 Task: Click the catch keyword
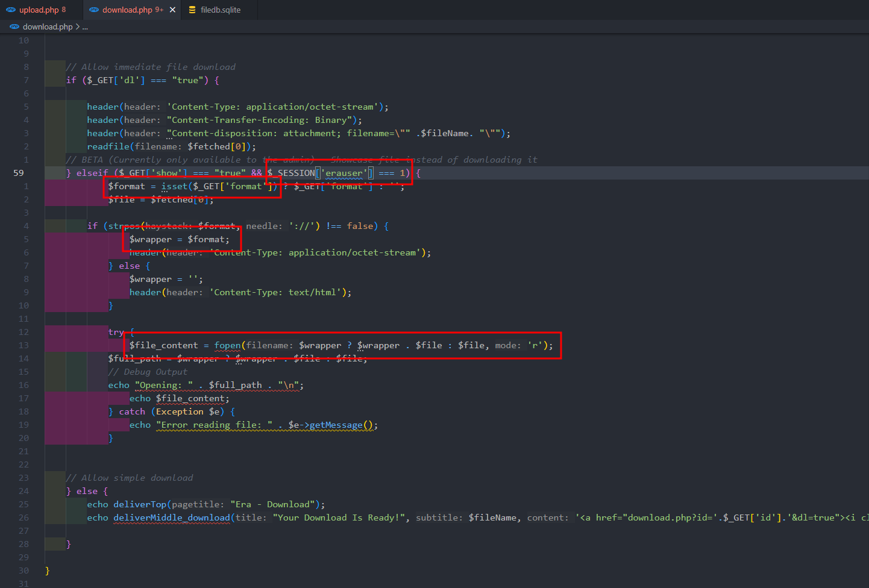pyautogui.click(x=132, y=411)
